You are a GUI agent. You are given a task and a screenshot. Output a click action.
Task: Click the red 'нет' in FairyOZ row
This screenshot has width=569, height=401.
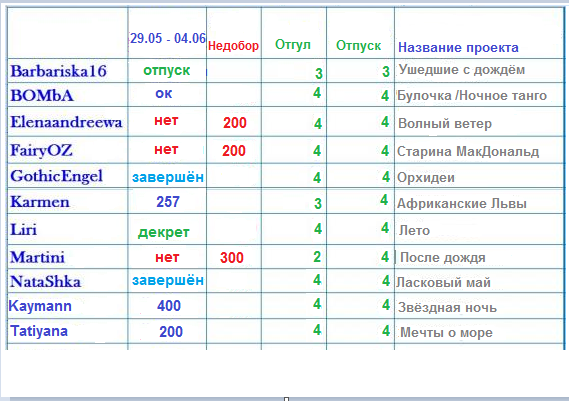pos(166,150)
